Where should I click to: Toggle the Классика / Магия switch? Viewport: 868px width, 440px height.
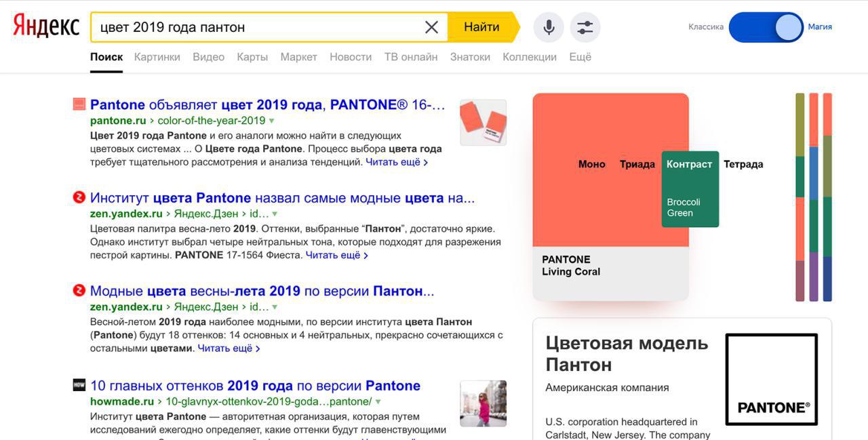[766, 27]
